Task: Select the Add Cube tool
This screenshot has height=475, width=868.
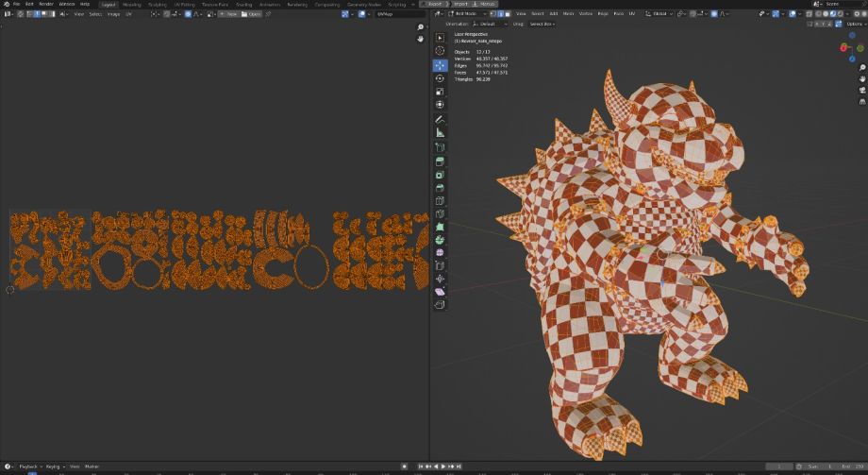Action: click(x=440, y=147)
